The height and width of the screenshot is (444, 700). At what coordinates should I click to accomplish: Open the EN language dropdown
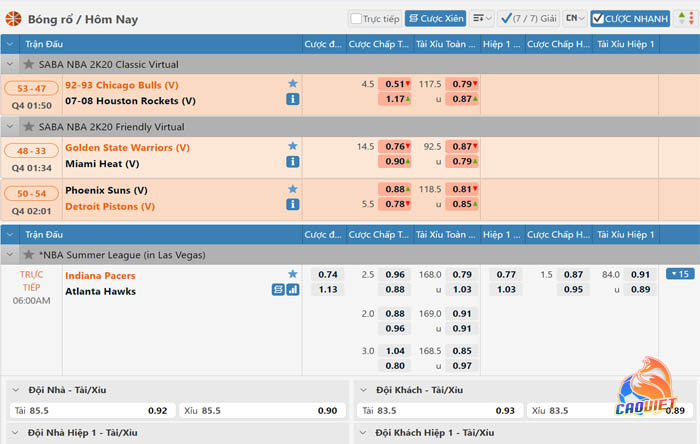tap(575, 18)
